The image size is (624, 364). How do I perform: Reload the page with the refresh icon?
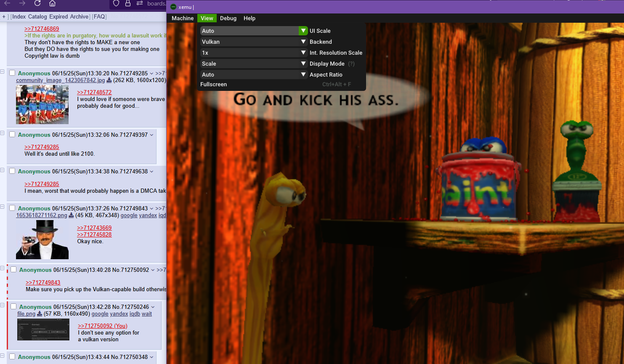(37, 3)
